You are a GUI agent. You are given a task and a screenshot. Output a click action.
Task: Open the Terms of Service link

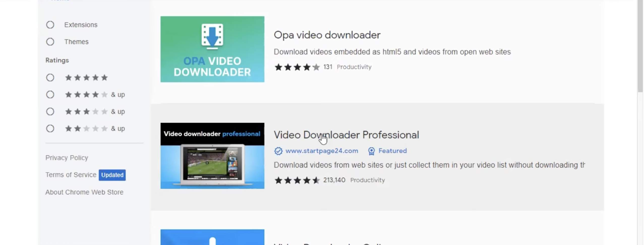[71, 175]
